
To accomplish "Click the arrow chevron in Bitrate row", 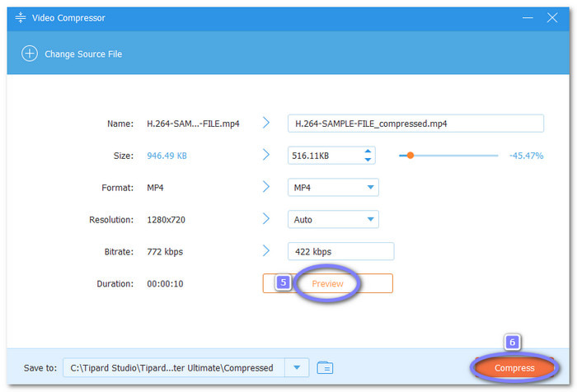I will tap(266, 250).
